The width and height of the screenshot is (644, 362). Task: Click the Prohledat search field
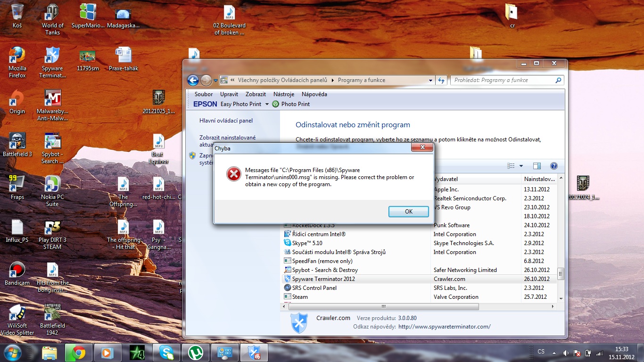(x=507, y=80)
